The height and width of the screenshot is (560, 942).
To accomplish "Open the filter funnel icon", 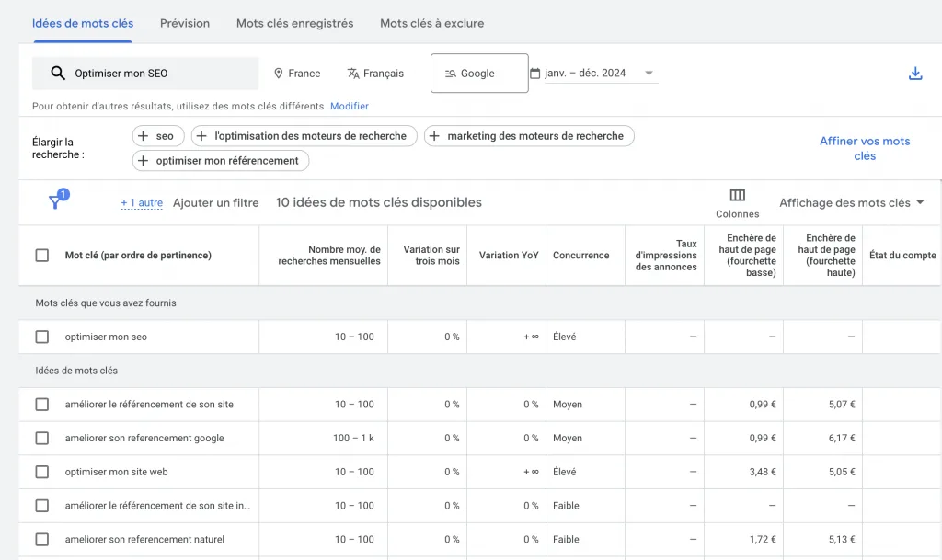I will [x=55, y=201].
